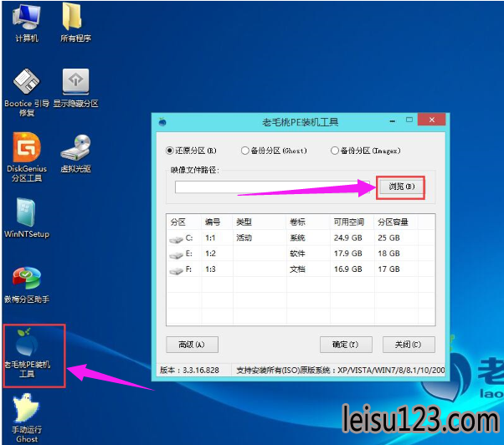Click the 17.9 GB free space cell

pyautogui.click(x=347, y=253)
